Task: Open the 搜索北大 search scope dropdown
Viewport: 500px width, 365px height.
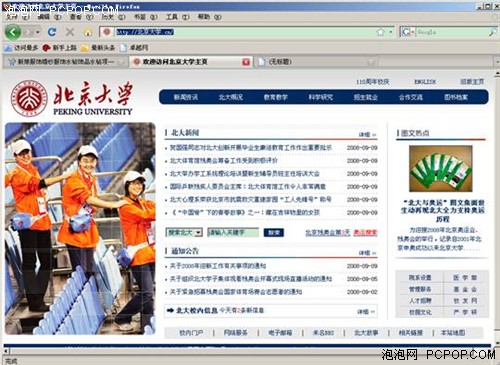Action: tap(184, 232)
